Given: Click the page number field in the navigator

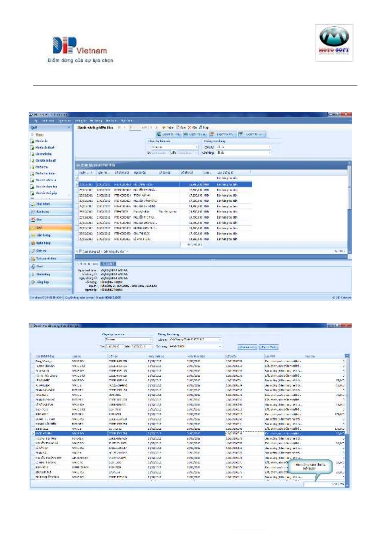Looking at the screenshot, I should 135,127.
